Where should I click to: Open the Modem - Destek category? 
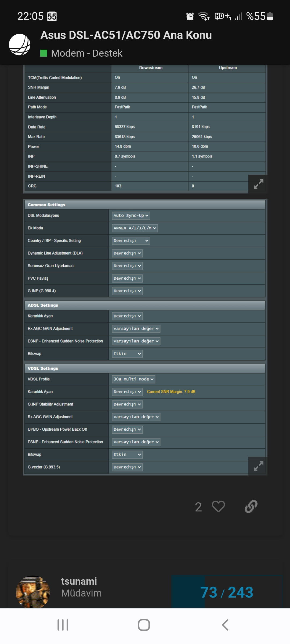86,53
